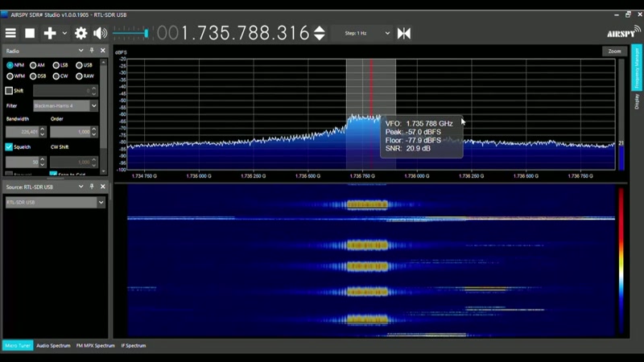Open the RTL-SDR USB source dropdown
The width and height of the screenshot is (644, 362).
[56, 203]
